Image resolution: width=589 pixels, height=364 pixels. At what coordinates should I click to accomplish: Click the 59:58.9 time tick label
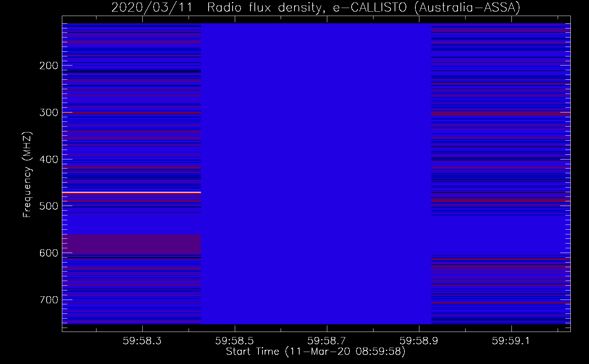(x=419, y=341)
